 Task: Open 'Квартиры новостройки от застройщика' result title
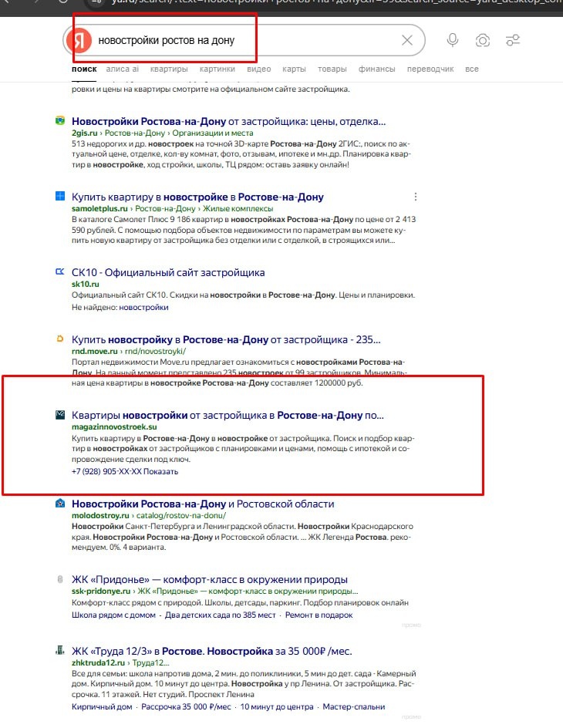pyautogui.click(x=228, y=415)
